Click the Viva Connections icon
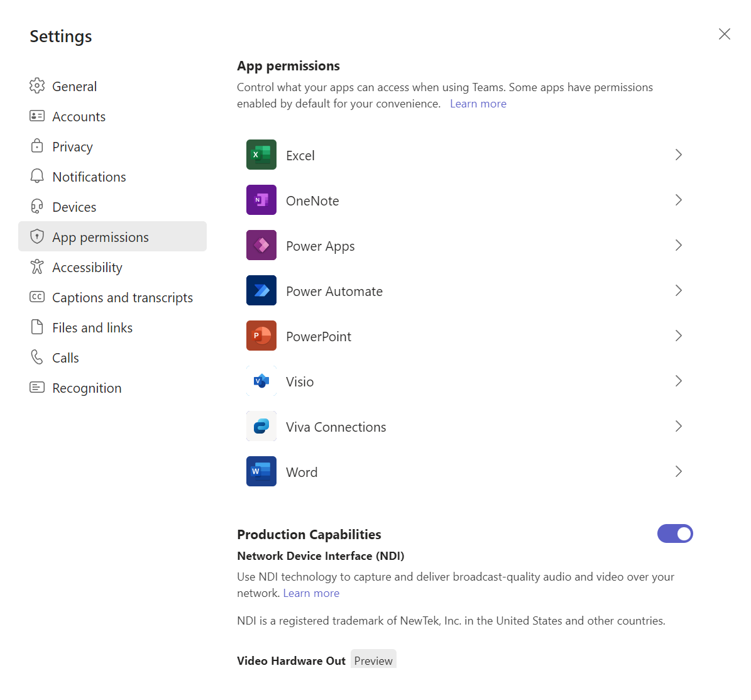This screenshot has width=751, height=700. tap(261, 426)
